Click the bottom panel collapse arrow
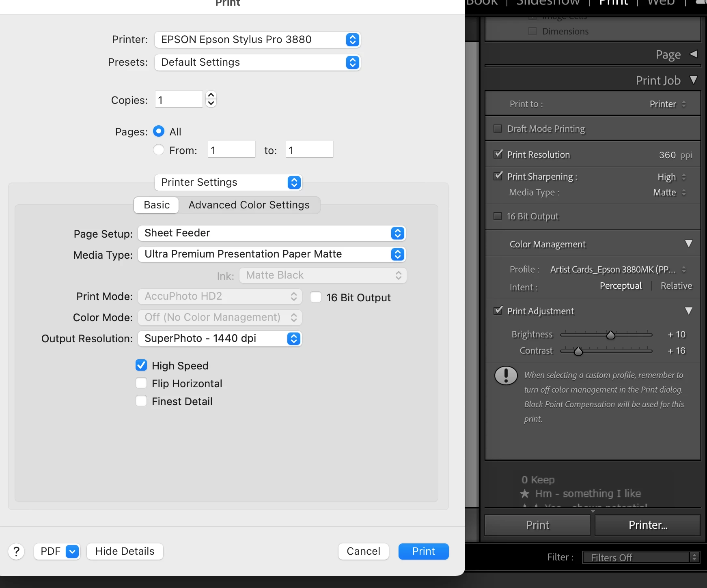Viewport: 707px width, 588px height. click(x=593, y=511)
